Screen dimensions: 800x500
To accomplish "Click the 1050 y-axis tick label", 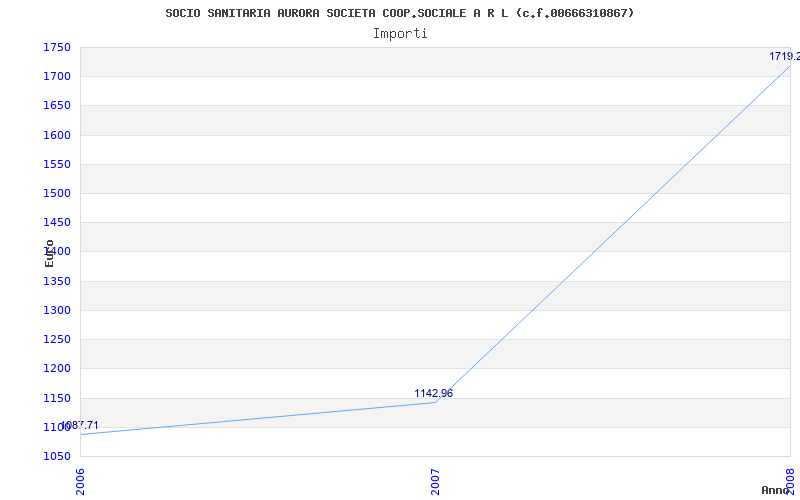I will tap(57, 456).
